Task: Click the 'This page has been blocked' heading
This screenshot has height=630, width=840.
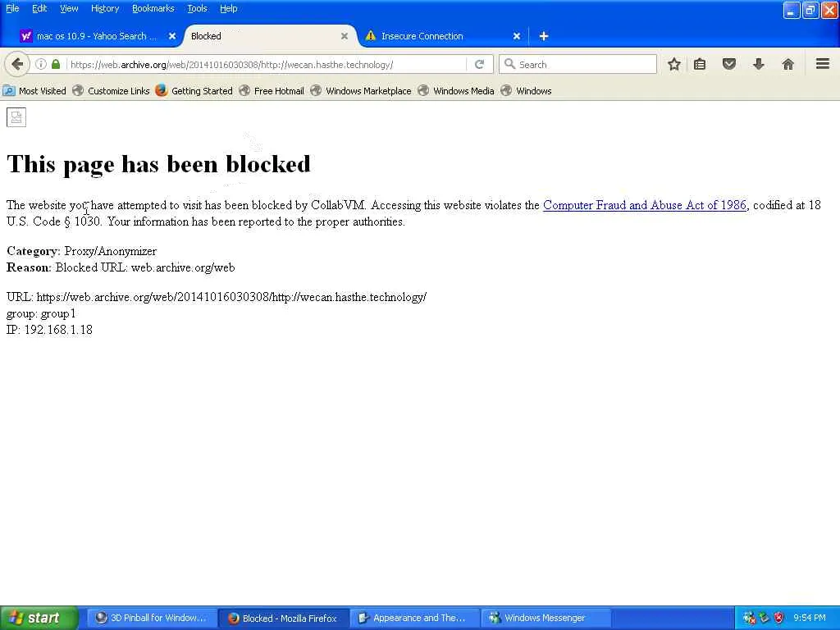Action: pyautogui.click(x=158, y=164)
